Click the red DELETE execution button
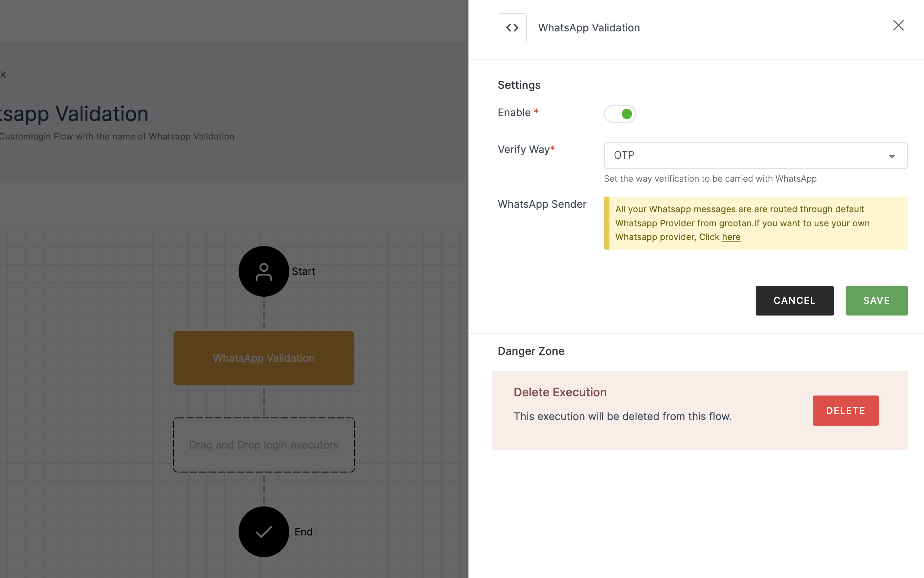 coord(846,410)
